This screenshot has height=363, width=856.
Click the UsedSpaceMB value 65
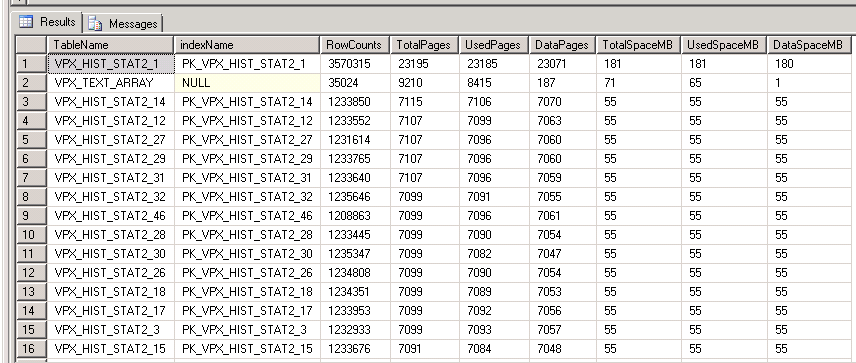coord(724,83)
